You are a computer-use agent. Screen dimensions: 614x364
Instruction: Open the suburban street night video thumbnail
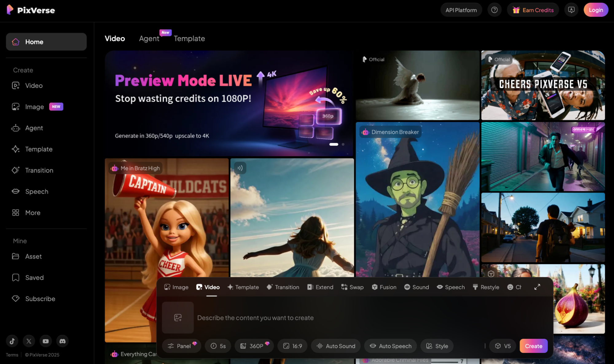[543, 227]
